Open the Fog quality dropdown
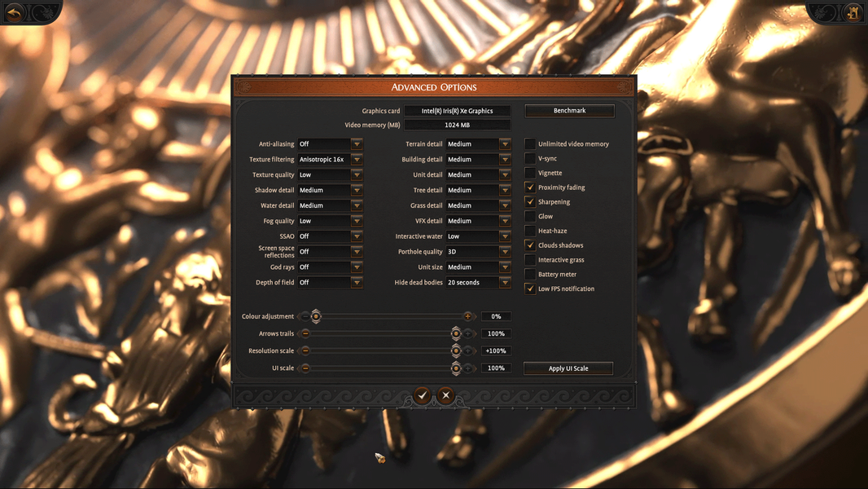 point(330,221)
